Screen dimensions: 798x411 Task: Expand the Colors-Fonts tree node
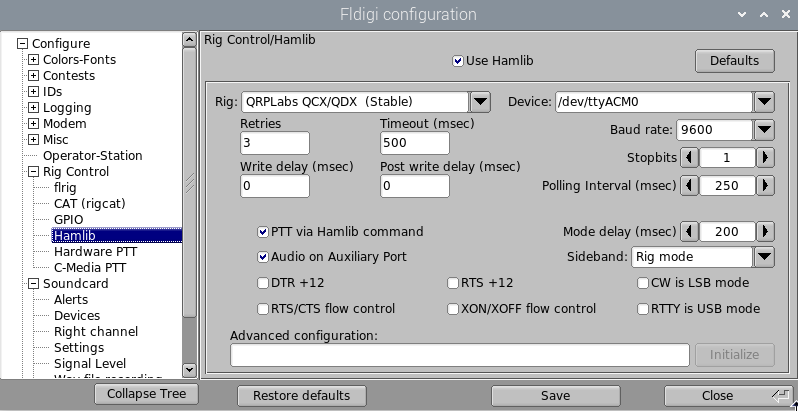(33, 60)
